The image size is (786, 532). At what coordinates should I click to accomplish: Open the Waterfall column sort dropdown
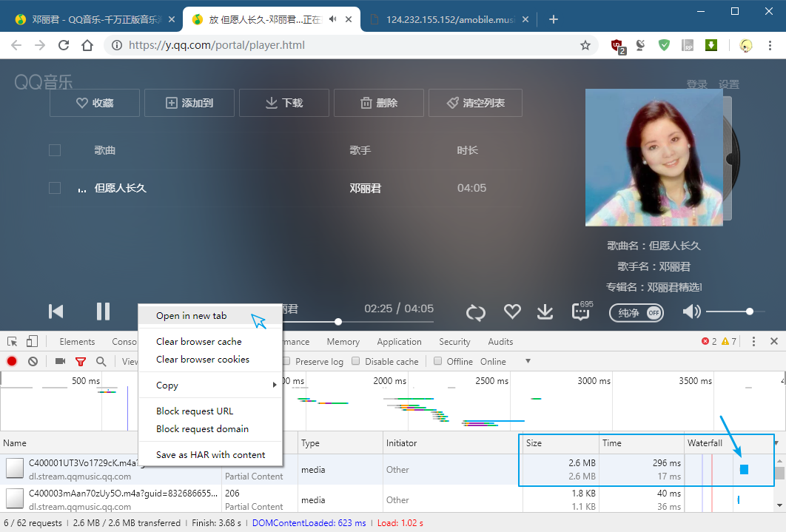(x=776, y=442)
